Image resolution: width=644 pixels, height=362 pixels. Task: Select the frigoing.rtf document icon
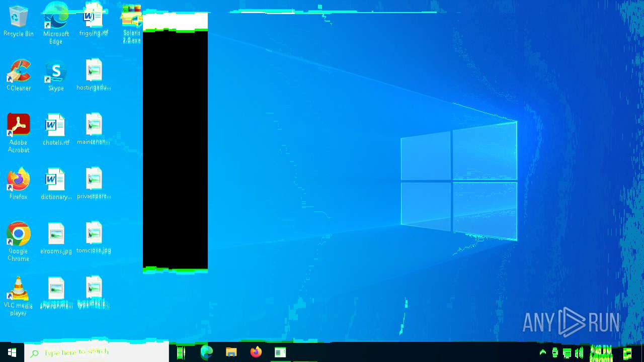(94, 20)
